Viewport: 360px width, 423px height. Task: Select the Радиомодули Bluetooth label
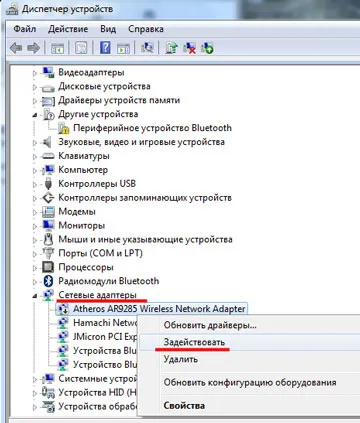click(109, 281)
